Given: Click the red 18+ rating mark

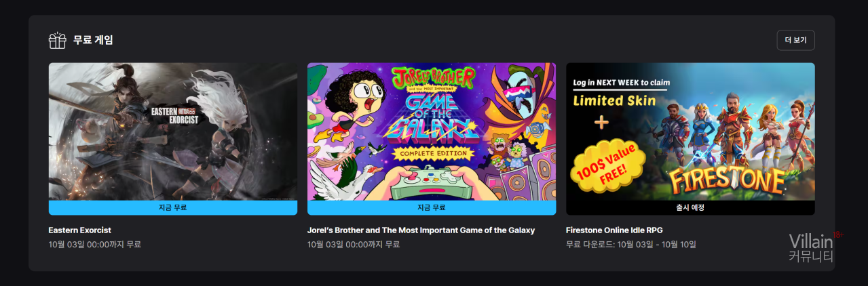Looking at the screenshot, I should (x=838, y=235).
